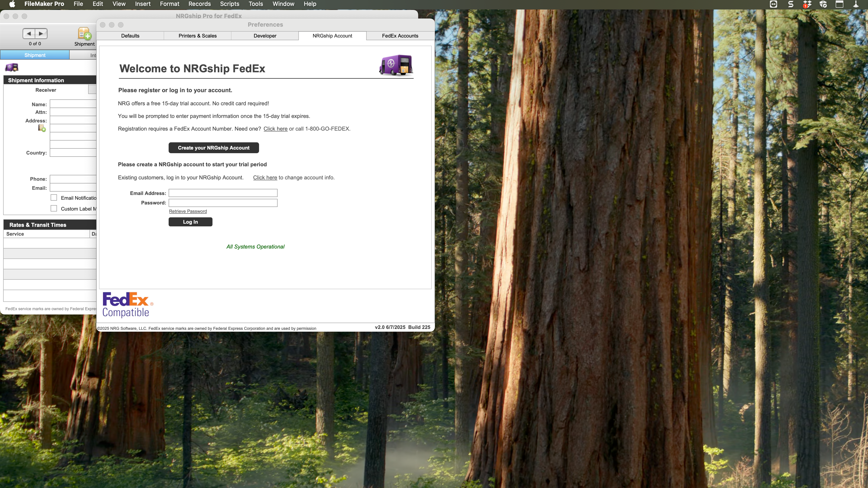The width and height of the screenshot is (868, 488).
Task: Open the Insert menu
Action: 143,4
